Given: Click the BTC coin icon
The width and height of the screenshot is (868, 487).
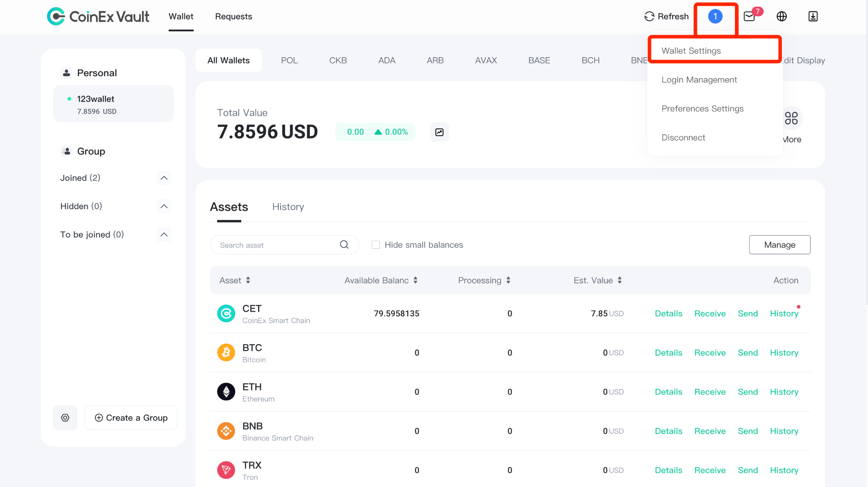Looking at the screenshot, I should (x=226, y=353).
